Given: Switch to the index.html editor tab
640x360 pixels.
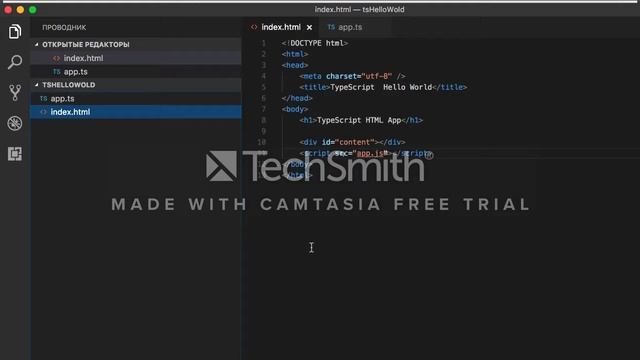Looking at the screenshot, I should 281,27.
